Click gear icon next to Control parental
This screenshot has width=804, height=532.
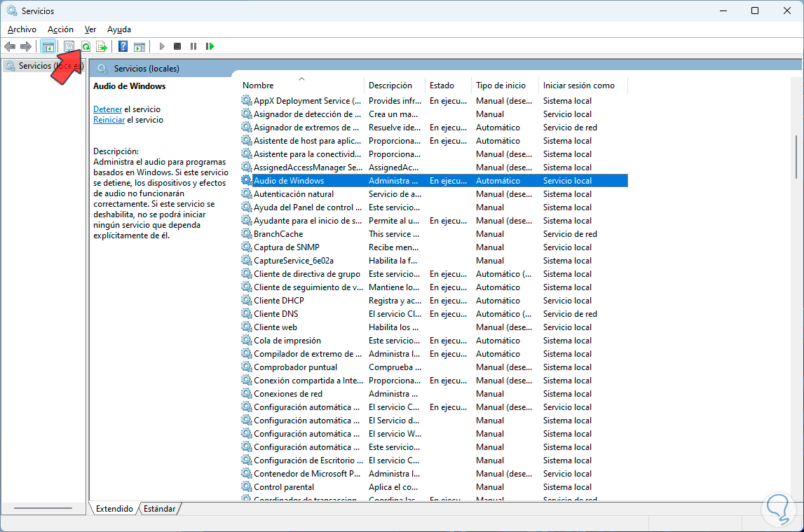[x=247, y=487]
